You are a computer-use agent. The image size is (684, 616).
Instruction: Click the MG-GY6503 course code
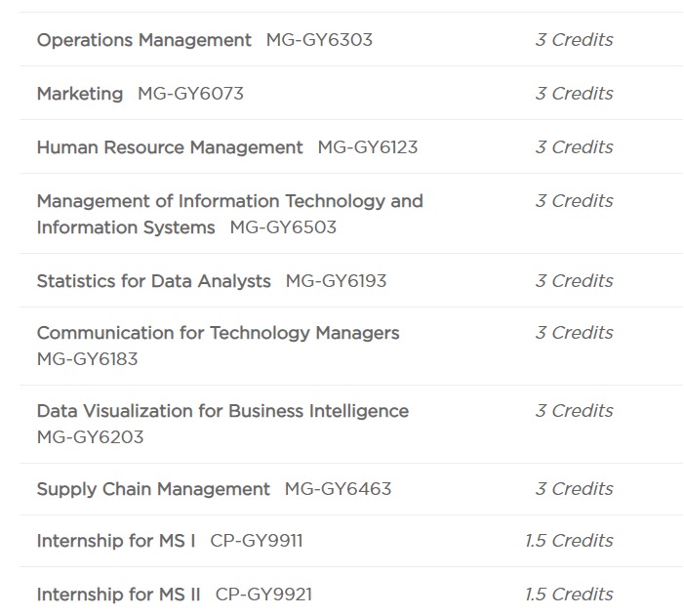283,227
